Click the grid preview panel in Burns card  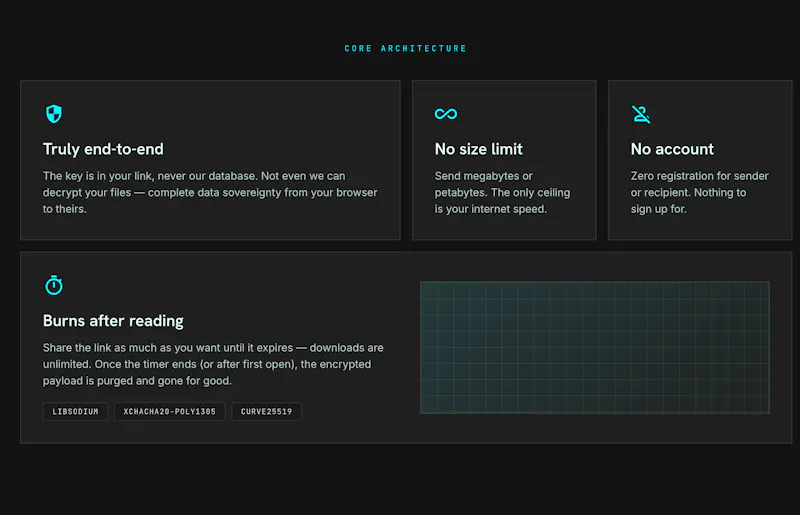pyautogui.click(x=595, y=348)
